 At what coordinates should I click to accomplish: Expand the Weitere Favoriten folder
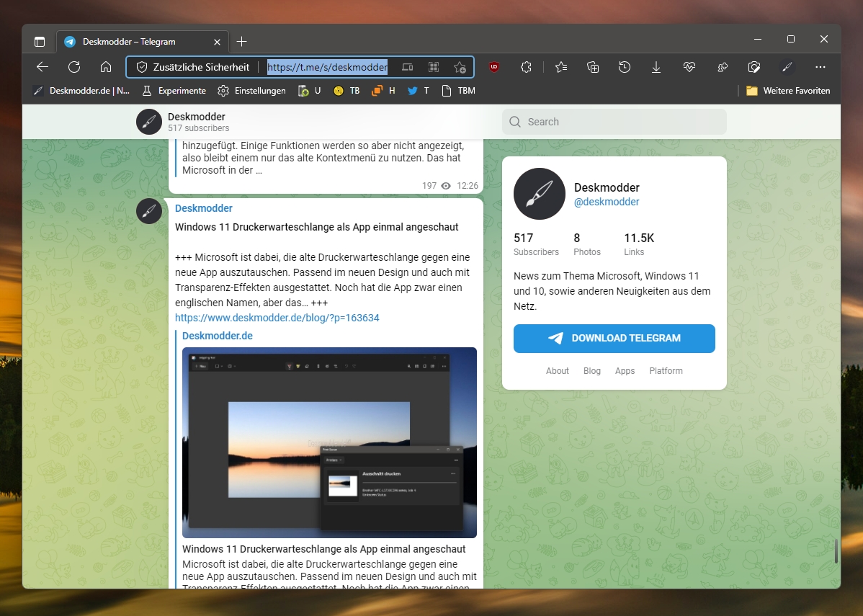pos(788,91)
